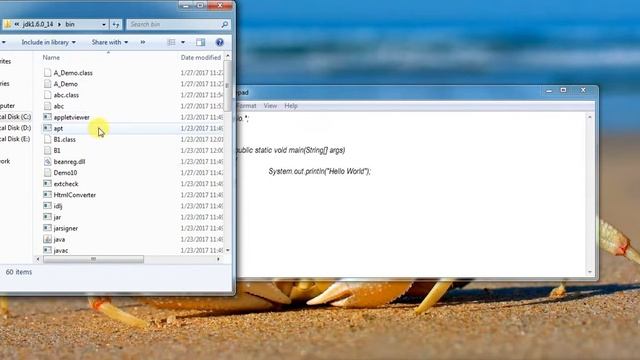Expand the jdk1.6.0_14 path arrow

point(59,24)
